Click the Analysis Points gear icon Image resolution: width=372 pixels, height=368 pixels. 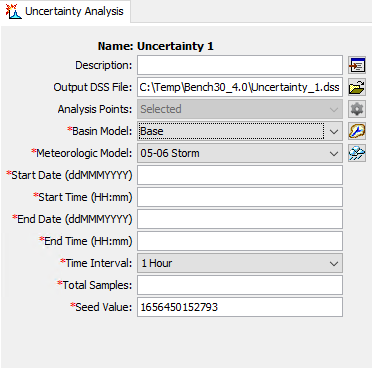(357, 109)
